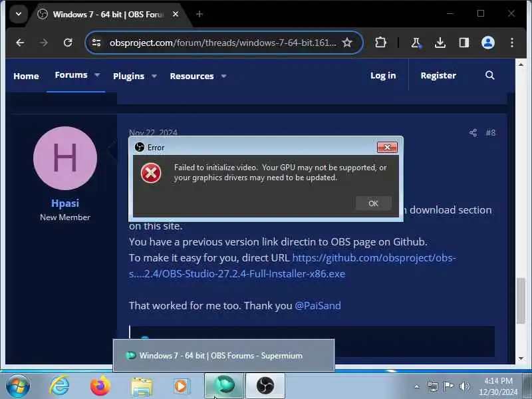532x399 pixels.
Task: Open the network tray icon
Action: coord(433,386)
